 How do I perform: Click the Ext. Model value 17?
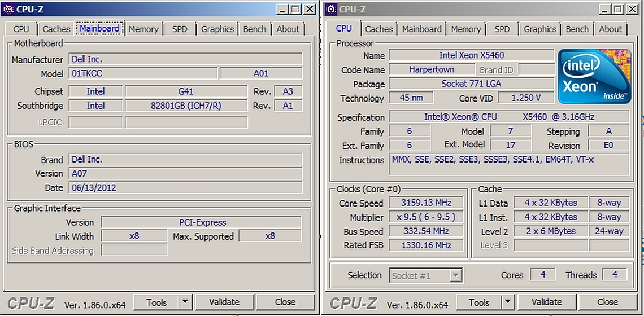[x=511, y=145]
